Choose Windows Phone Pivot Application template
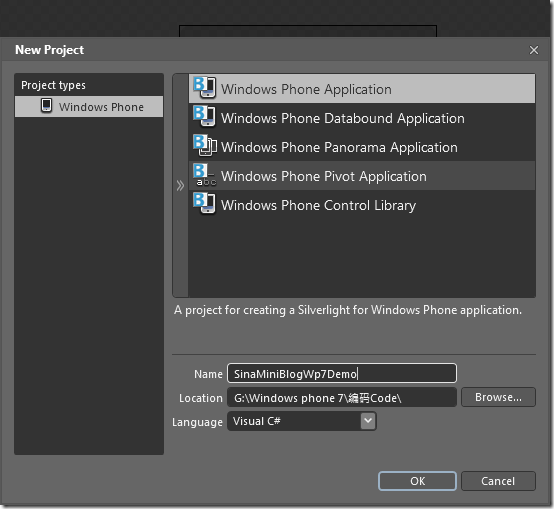 pyautogui.click(x=362, y=176)
